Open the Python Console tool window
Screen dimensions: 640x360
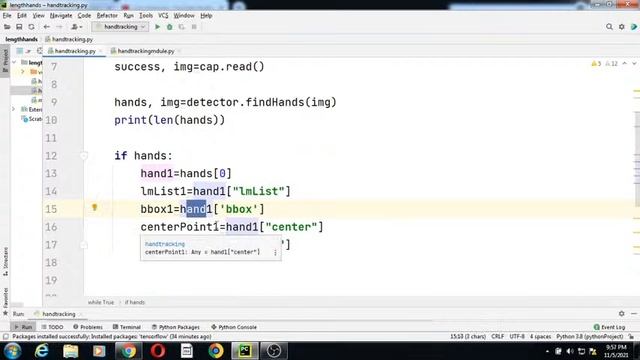click(x=234, y=327)
